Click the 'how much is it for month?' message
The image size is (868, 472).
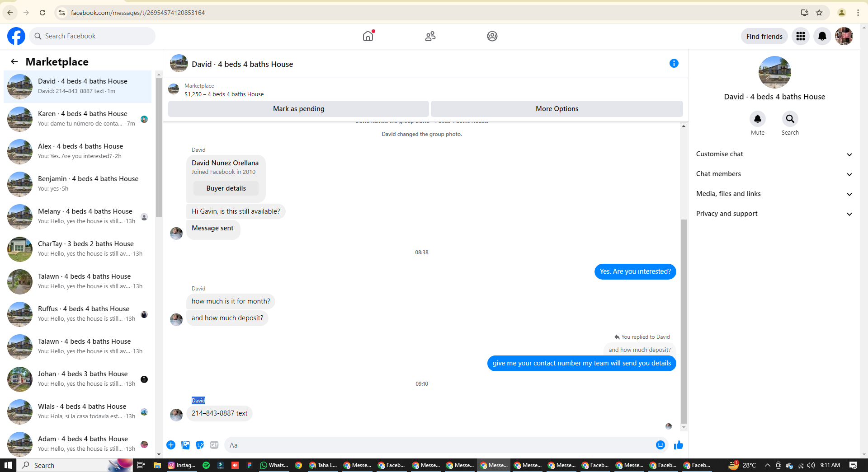231,301
